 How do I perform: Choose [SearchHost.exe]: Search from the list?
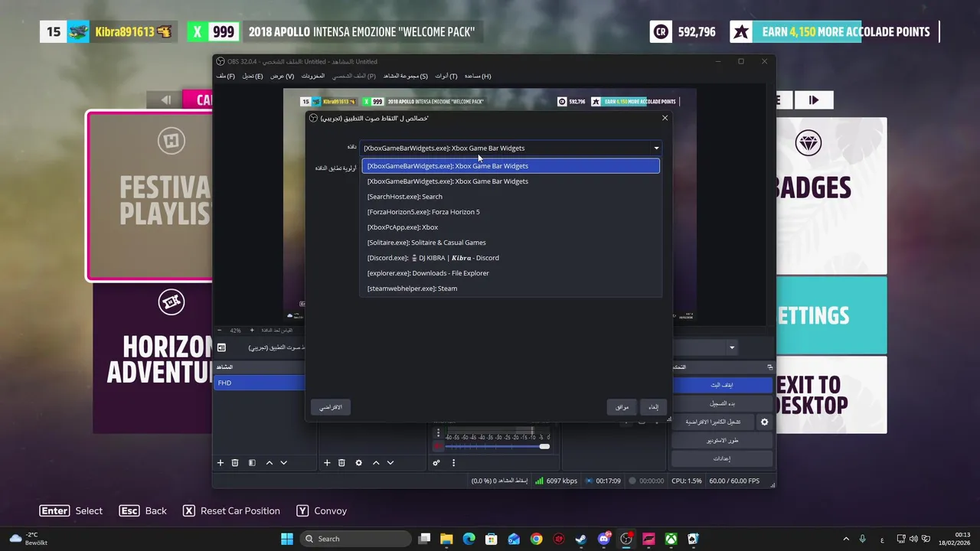coord(511,197)
